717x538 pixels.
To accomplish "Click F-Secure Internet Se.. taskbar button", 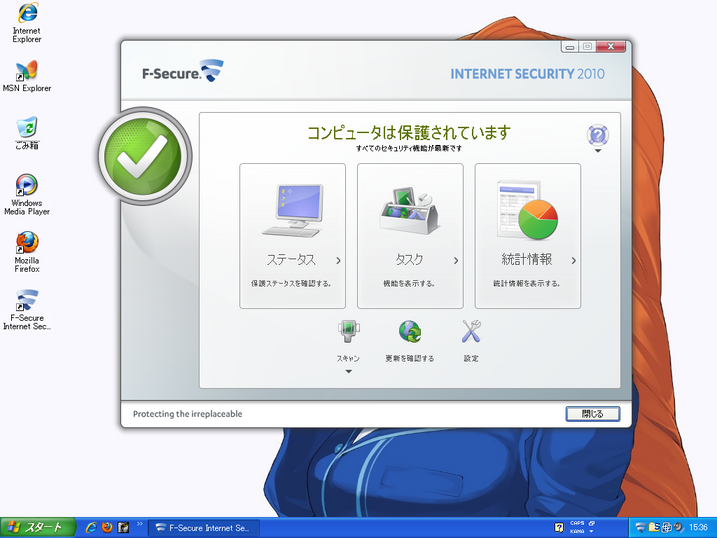I will point(204,528).
